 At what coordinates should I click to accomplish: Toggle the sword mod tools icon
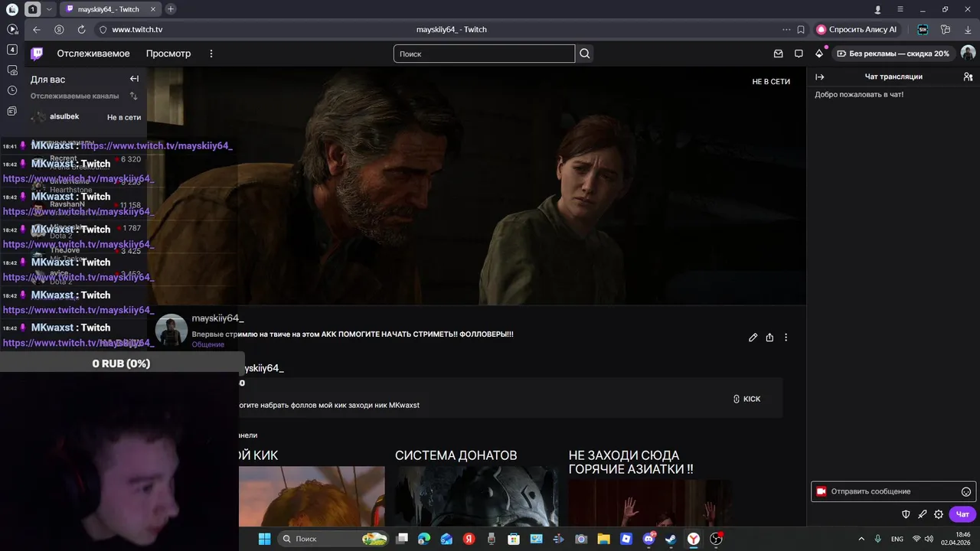pyautogui.click(x=923, y=514)
